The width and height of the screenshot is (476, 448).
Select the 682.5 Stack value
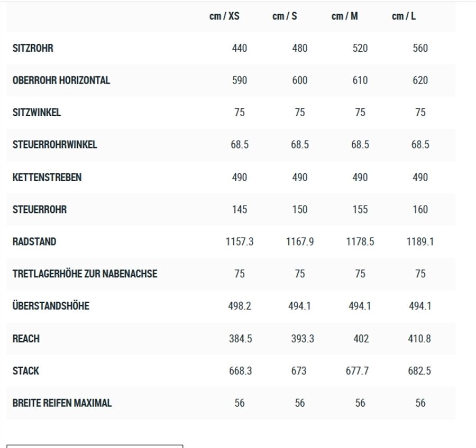(419, 371)
